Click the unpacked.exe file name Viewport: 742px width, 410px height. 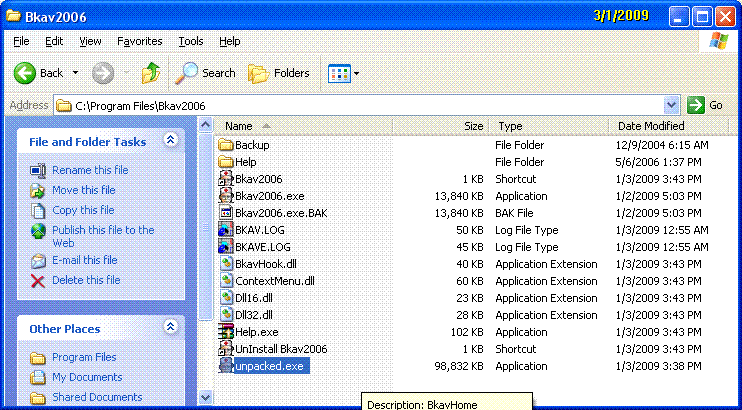pos(272,366)
